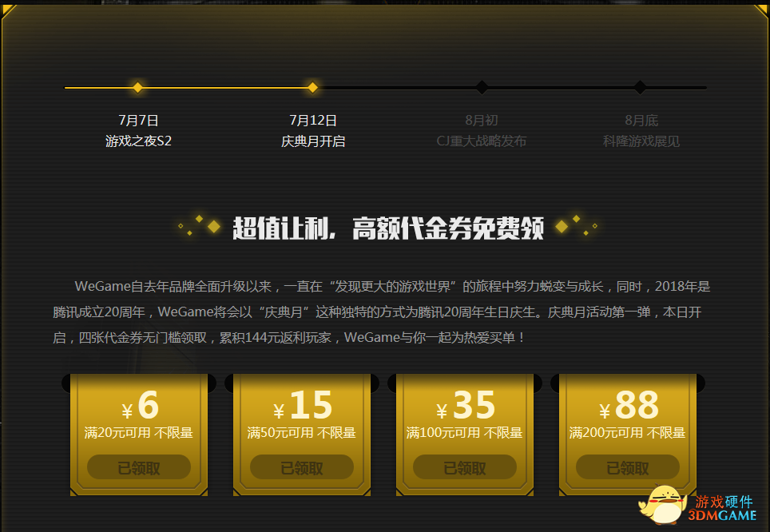770x532 pixels.
Task: Click the 8月底 timeline diamond marker
Action: (x=641, y=87)
